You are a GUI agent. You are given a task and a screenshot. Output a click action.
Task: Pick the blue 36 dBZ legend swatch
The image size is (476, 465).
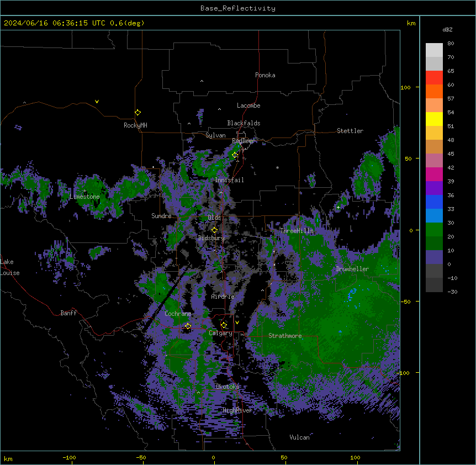point(434,202)
